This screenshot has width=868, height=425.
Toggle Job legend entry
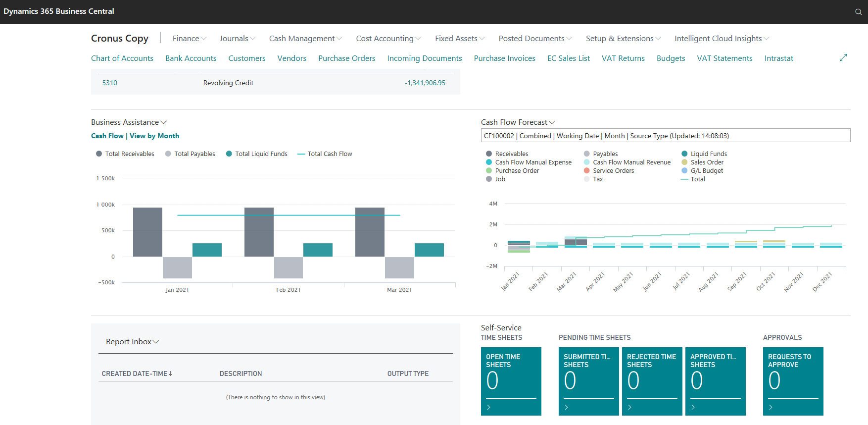495,179
